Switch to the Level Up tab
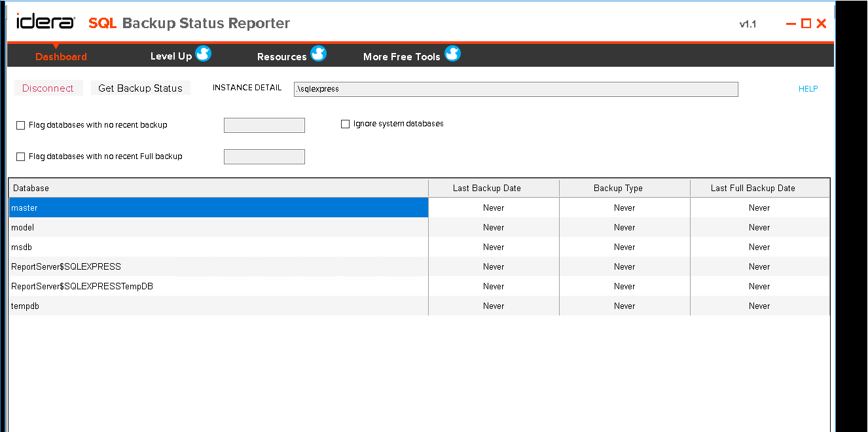This screenshot has width=868, height=432. coord(171,56)
